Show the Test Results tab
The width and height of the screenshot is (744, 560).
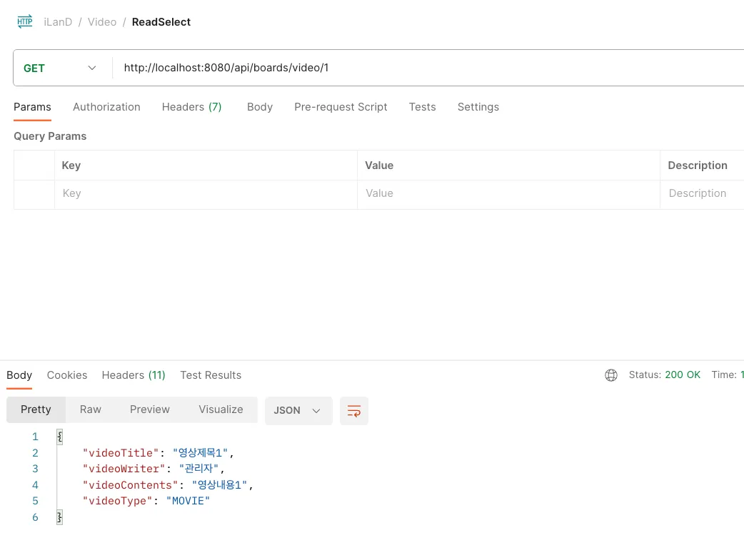coord(211,375)
